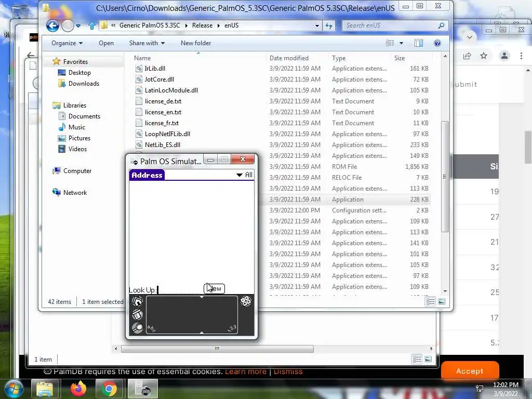Select the NetLib_ES.dll file

(162, 144)
